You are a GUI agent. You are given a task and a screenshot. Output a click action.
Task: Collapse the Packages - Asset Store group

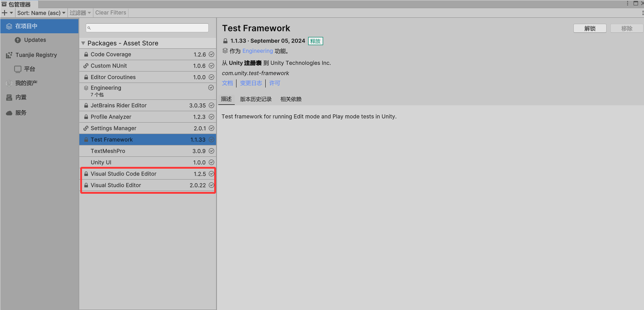tap(83, 43)
